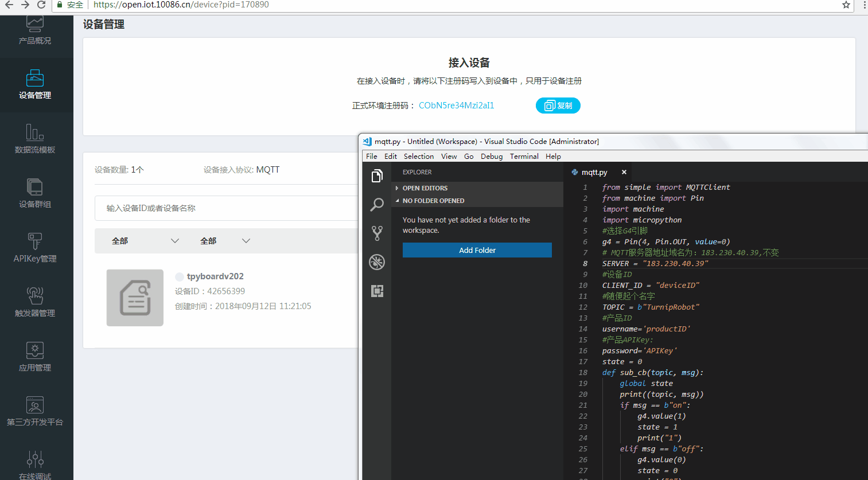868x480 pixels.
Task: Expand the OPEN EDITORS section
Action: [x=425, y=188]
